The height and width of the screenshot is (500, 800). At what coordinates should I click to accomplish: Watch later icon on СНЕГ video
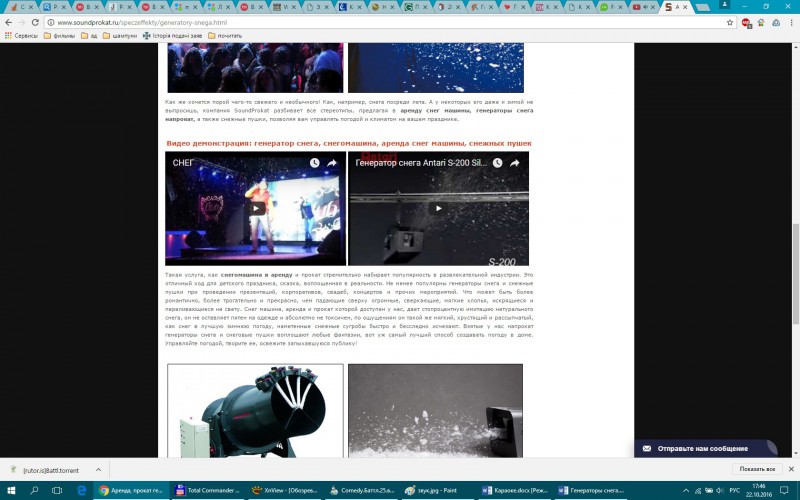click(x=314, y=163)
